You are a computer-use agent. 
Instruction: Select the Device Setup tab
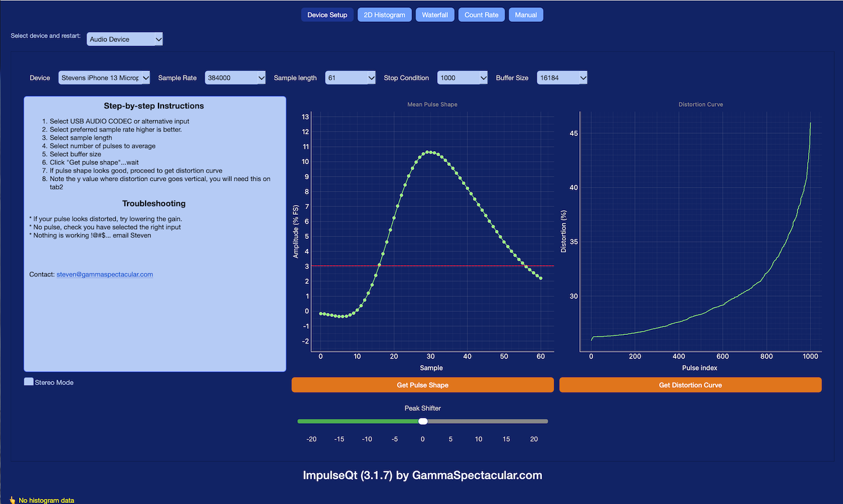[x=327, y=15]
